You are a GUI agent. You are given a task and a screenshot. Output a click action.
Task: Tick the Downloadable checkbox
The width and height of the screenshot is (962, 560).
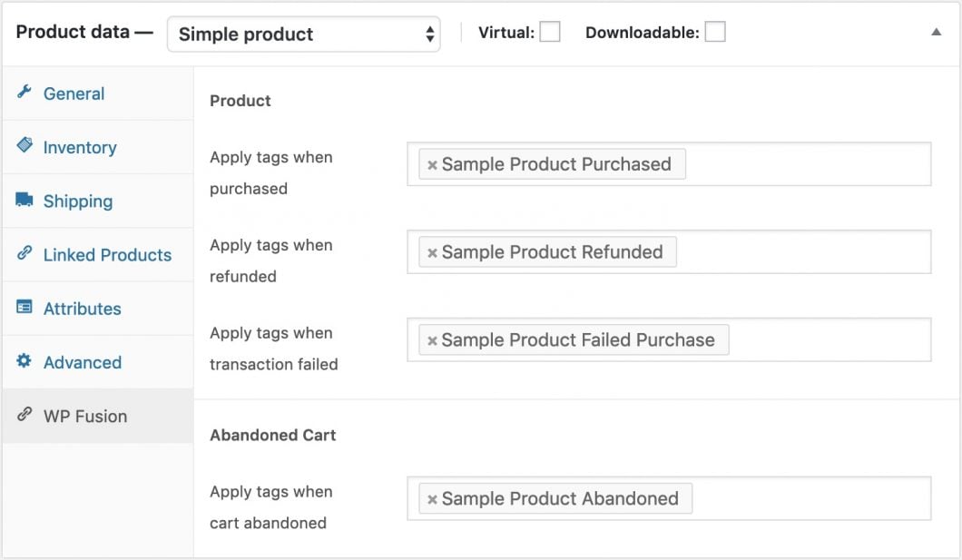pyautogui.click(x=715, y=33)
